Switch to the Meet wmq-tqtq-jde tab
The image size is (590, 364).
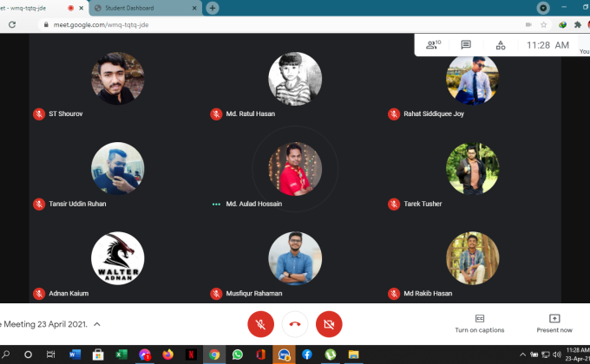43,8
